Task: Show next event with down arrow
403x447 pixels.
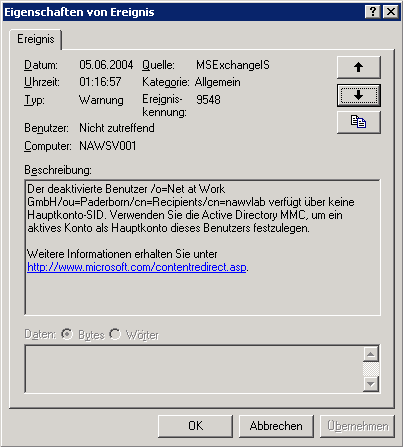Action: coord(359,95)
